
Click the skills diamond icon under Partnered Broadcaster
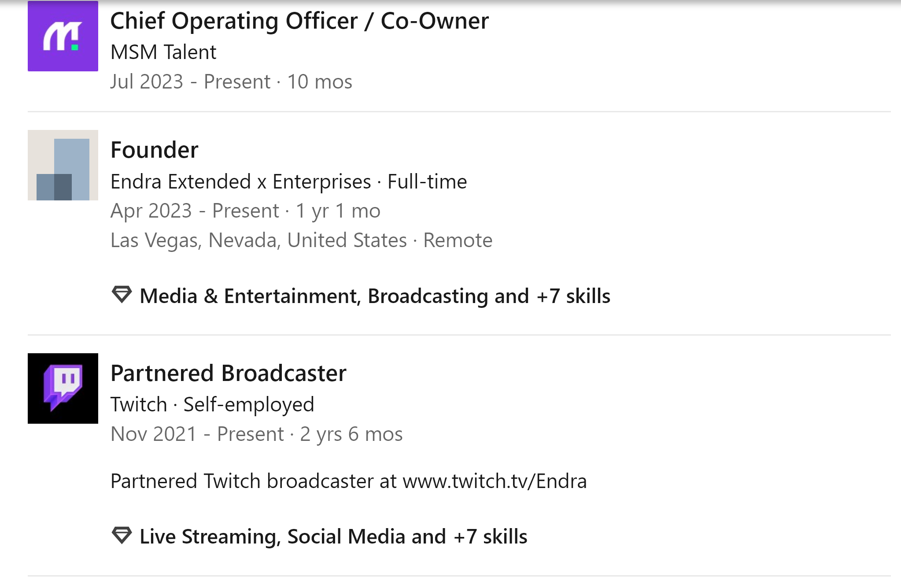(122, 535)
